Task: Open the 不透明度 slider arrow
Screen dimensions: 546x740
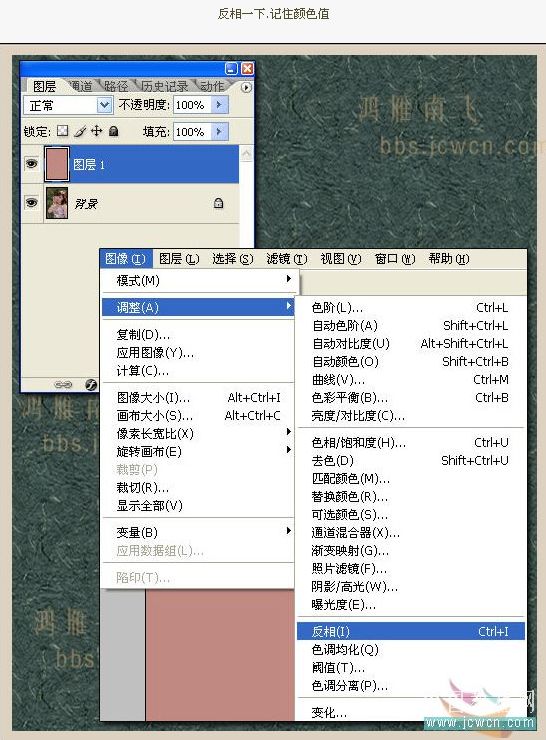Action: 219,104
